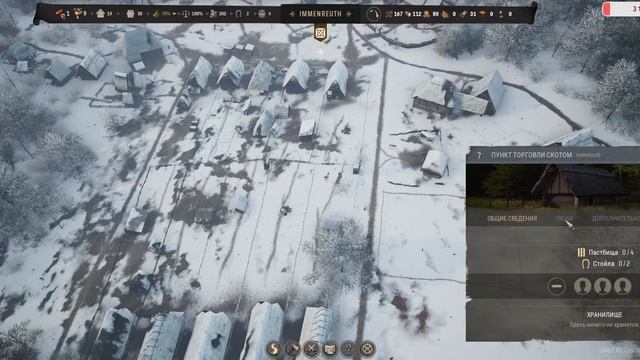Open the settings gear in bottom toolbar
640x360 pixels.
[367, 349]
